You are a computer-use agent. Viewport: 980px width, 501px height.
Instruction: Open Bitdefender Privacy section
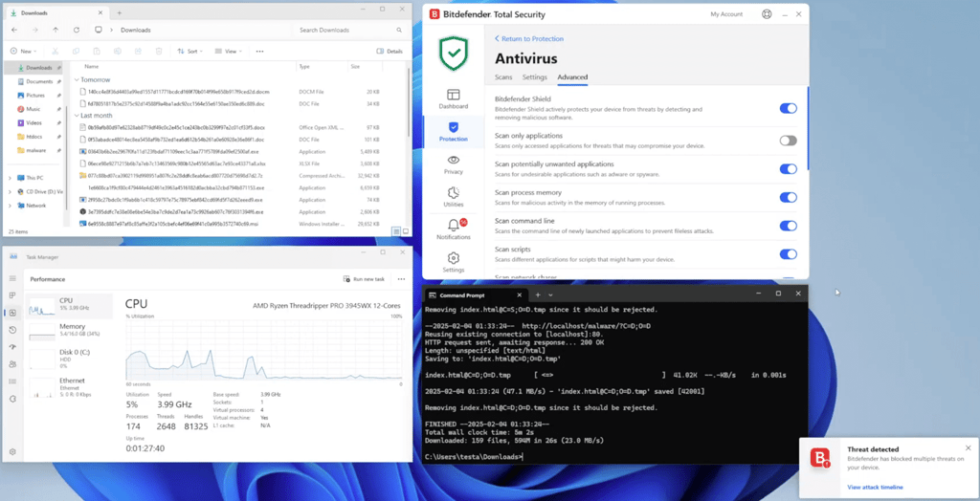click(453, 164)
